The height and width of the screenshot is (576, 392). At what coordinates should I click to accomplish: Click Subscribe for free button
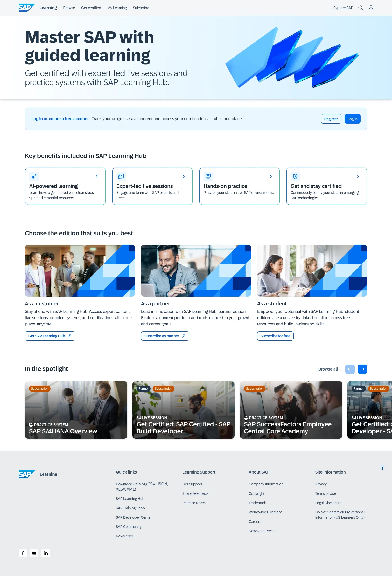(275, 336)
